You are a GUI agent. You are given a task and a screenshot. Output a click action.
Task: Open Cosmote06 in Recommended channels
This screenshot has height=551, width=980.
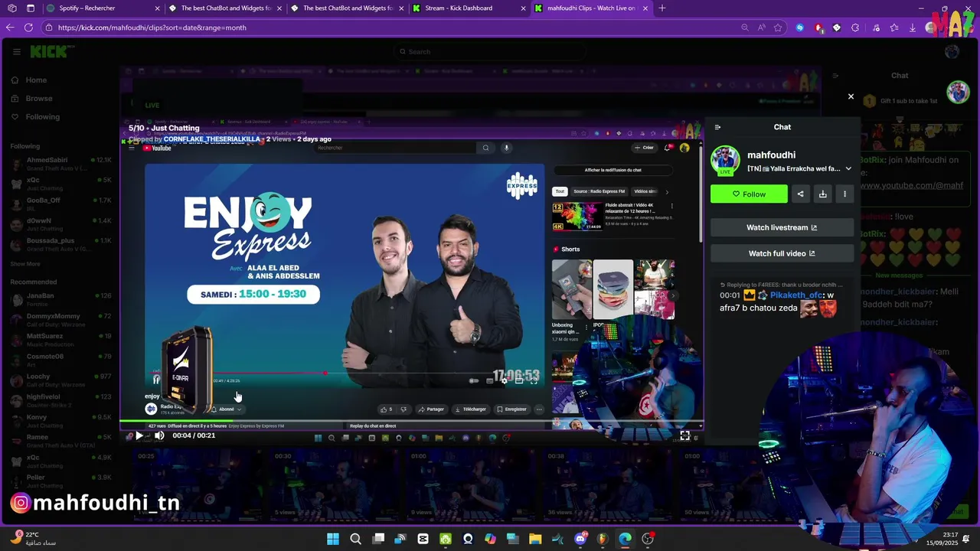(x=60, y=360)
